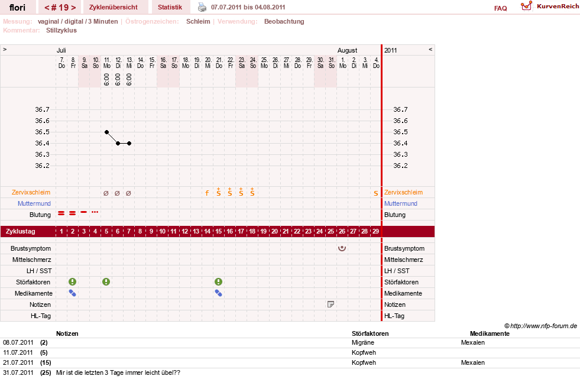Go to next cycle with the > arrow
Image resolution: width=580 pixels, height=392 pixels.
point(73,8)
